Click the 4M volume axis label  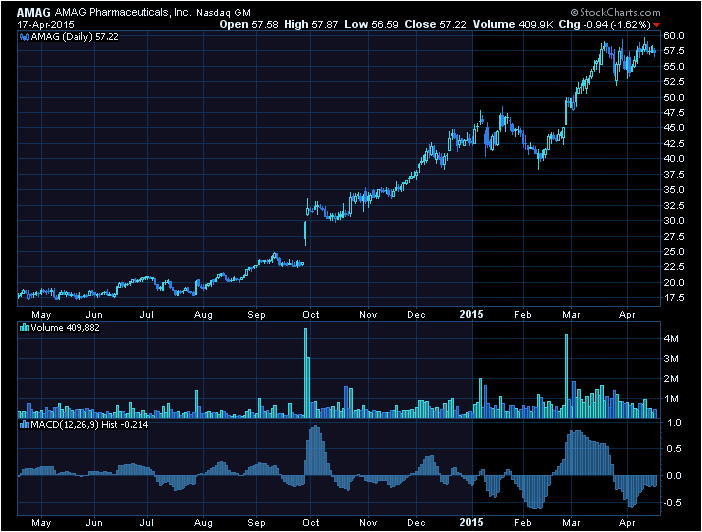(x=671, y=339)
